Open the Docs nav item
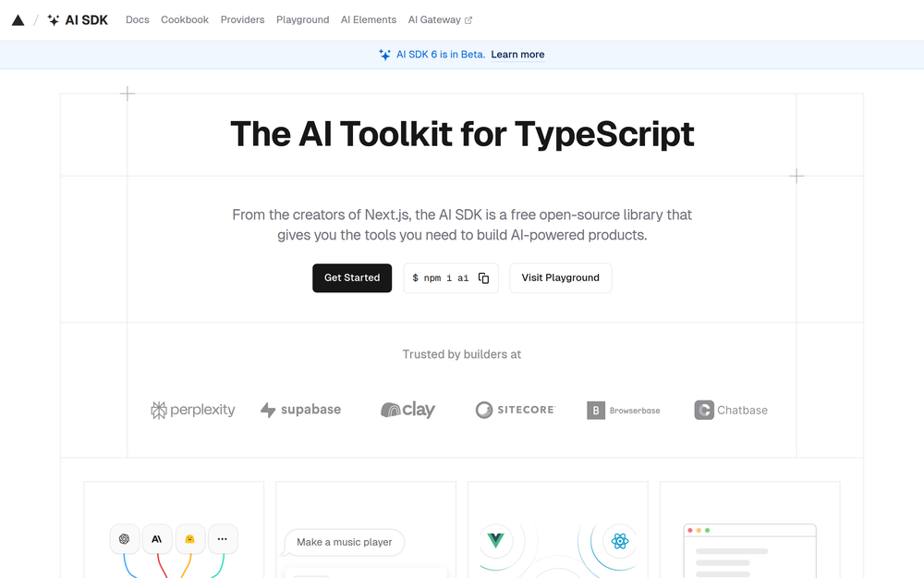 tap(138, 20)
